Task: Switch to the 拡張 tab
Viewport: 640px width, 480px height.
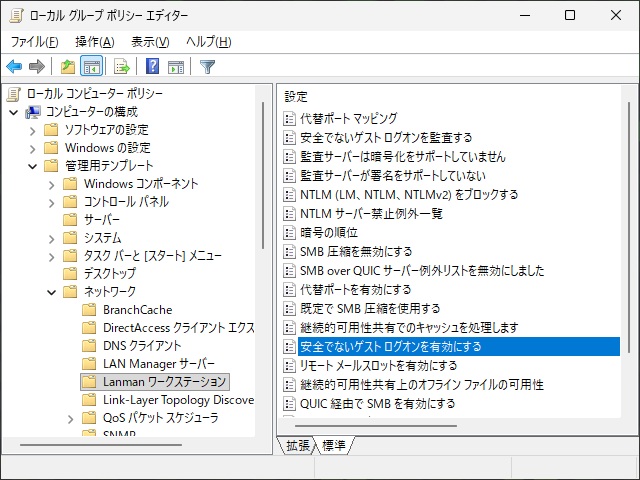Action: [x=297, y=445]
